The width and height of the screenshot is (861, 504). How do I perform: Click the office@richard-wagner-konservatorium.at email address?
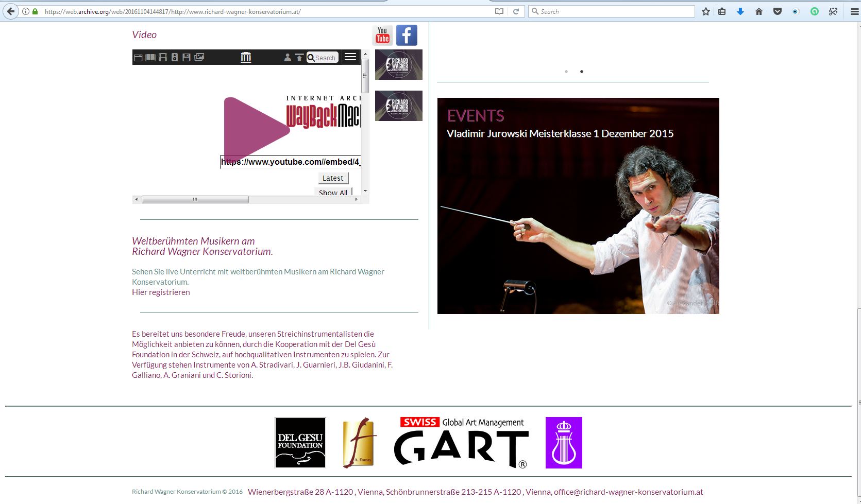pyautogui.click(x=629, y=492)
